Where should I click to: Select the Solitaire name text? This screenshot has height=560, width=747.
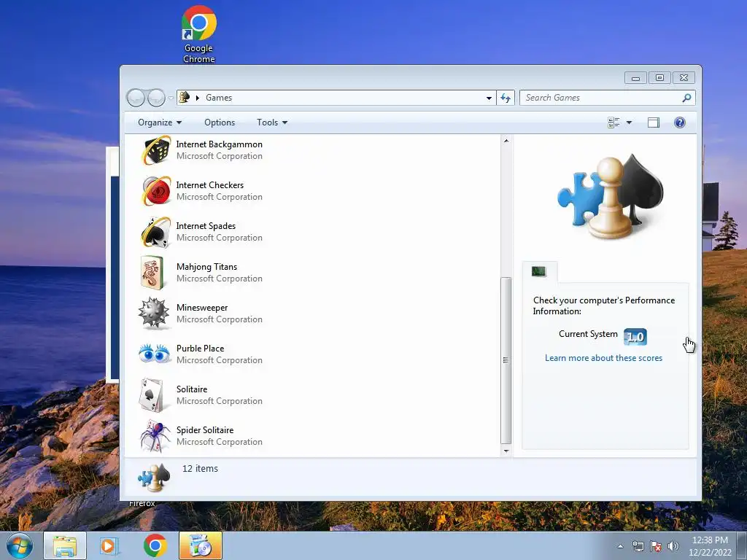point(192,389)
